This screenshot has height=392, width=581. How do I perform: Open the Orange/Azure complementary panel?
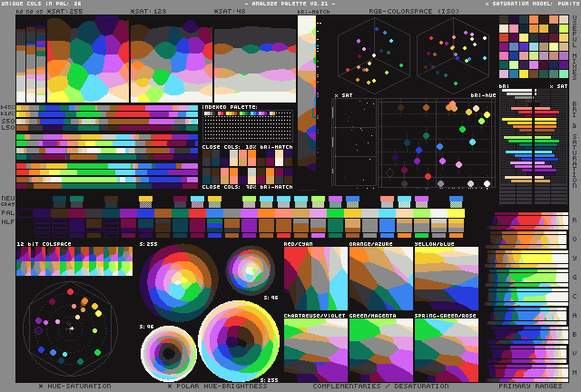tap(381, 279)
